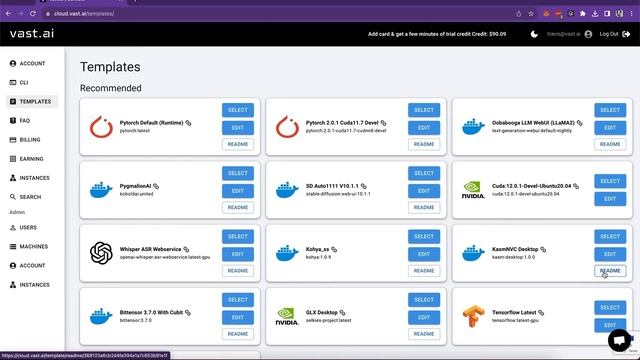This screenshot has height=360, width=640.
Task: Open ACCOUNT in sidebar top
Action: (x=27, y=63)
